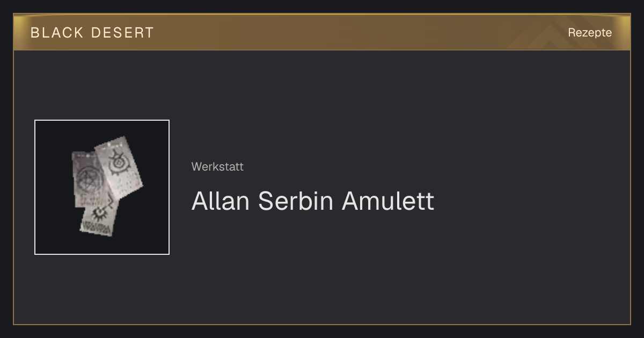Viewport: 644px width, 338px height.
Task: Open the Allan Serbin Amulett title
Action: coord(313,201)
